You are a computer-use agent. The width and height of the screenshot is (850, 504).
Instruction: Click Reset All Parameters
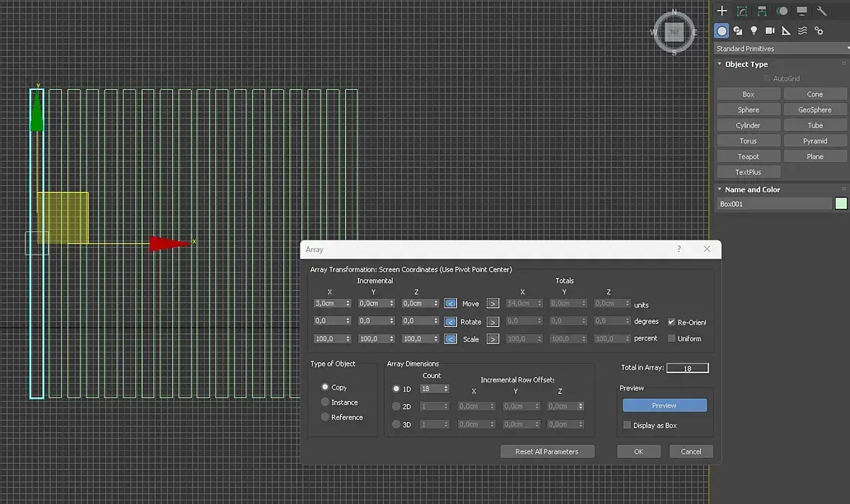pos(547,451)
